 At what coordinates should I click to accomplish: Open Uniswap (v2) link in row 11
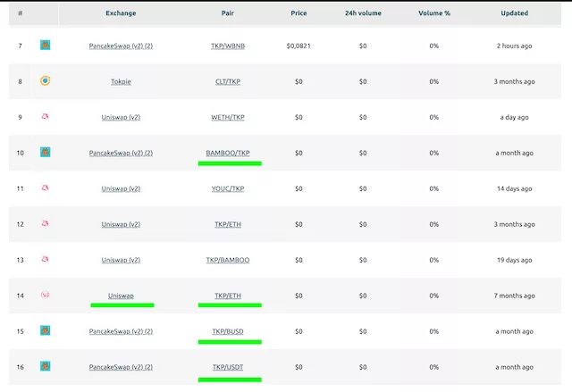coord(121,188)
